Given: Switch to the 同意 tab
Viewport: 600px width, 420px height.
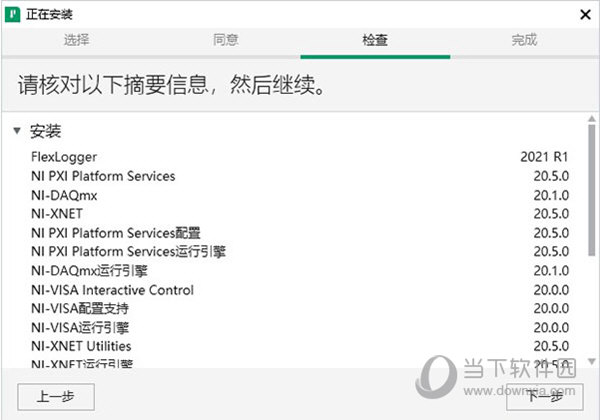Looking at the screenshot, I should (226, 40).
